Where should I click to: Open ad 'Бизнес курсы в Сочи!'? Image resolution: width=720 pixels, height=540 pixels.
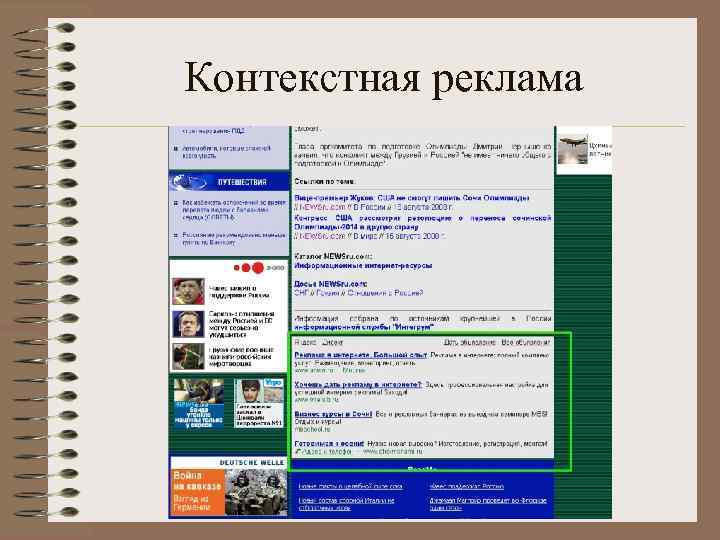pos(333,414)
